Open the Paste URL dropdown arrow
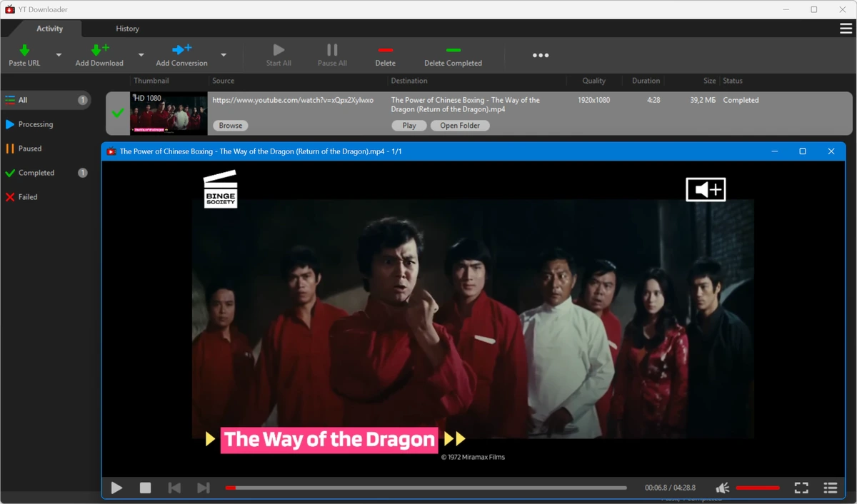857x504 pixels. click(59, 55)
